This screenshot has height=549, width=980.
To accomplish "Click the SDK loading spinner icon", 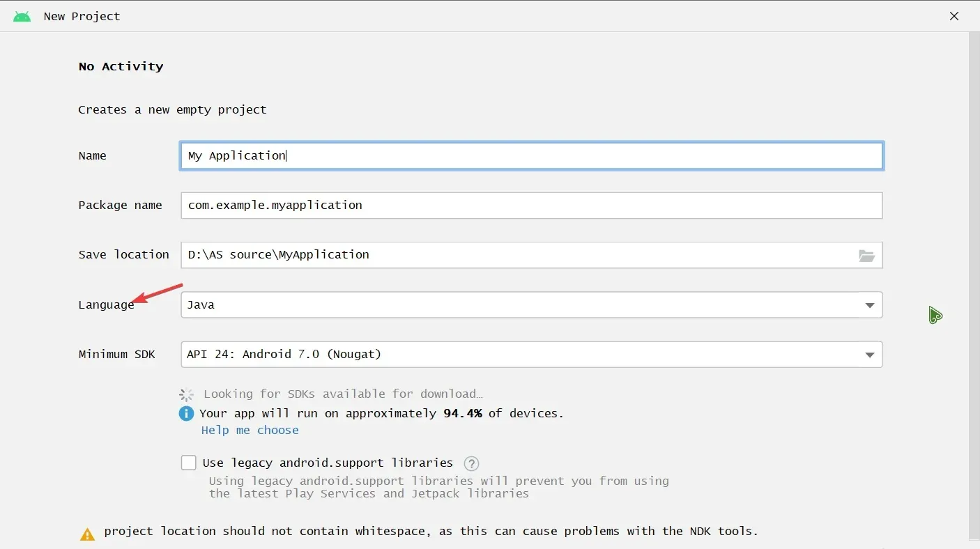I will [186, 394].
